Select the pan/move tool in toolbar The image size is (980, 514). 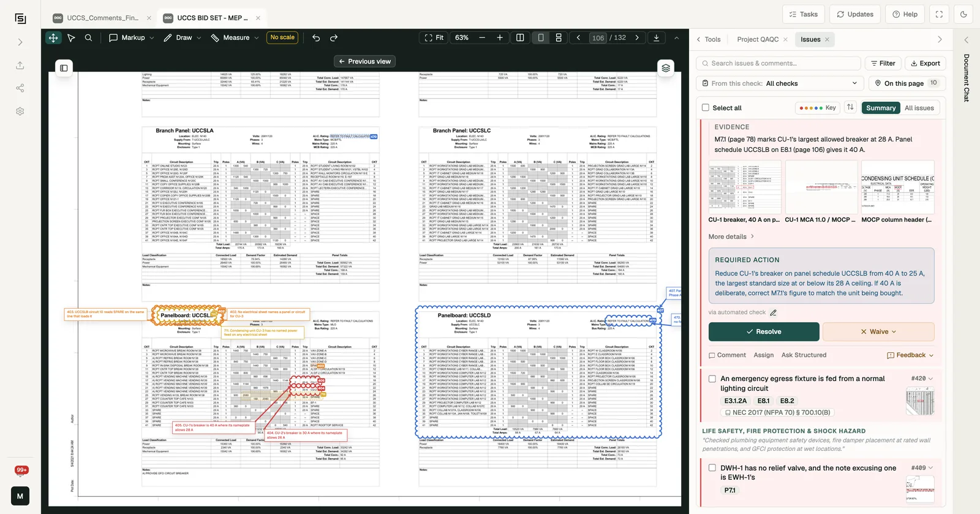pyautogui.click(x=53, y=37)
